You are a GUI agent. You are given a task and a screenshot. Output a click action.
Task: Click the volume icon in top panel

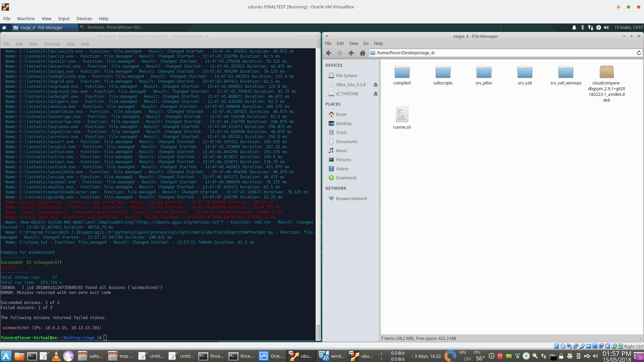click(606, 27)
